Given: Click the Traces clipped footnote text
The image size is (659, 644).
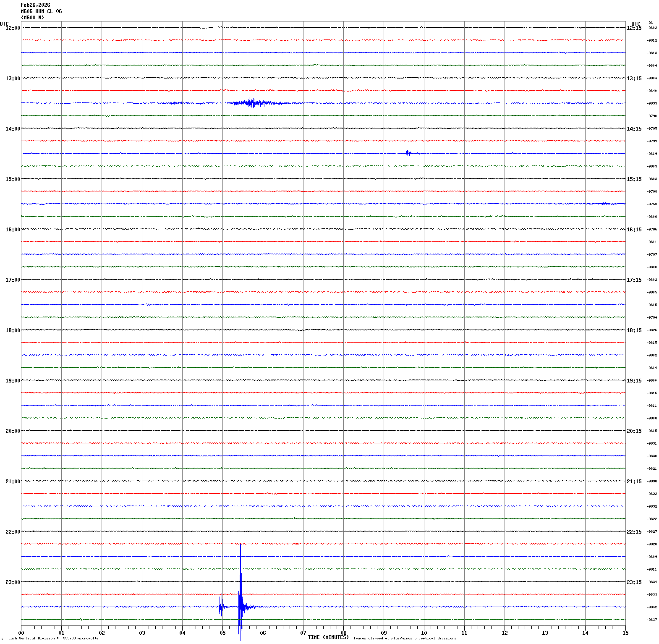Looking at the screenshot, I should pos(405,639).
